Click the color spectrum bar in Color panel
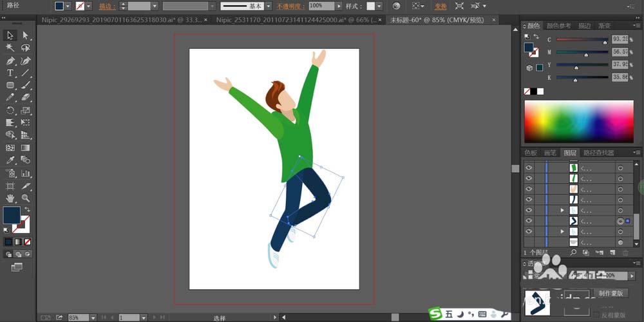The height and width of the screenshot is (322, 644). click(x=579, y=122)
